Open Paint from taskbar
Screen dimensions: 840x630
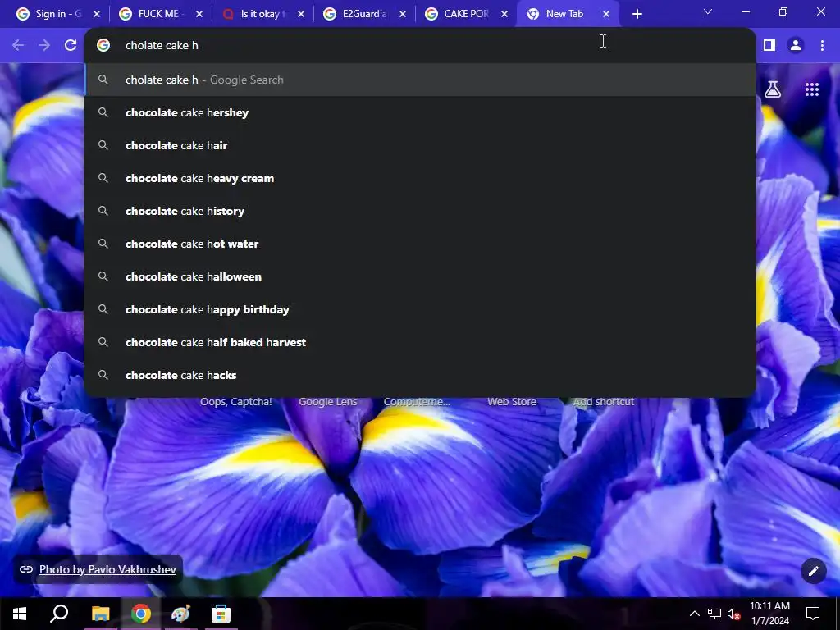(181, 614)
